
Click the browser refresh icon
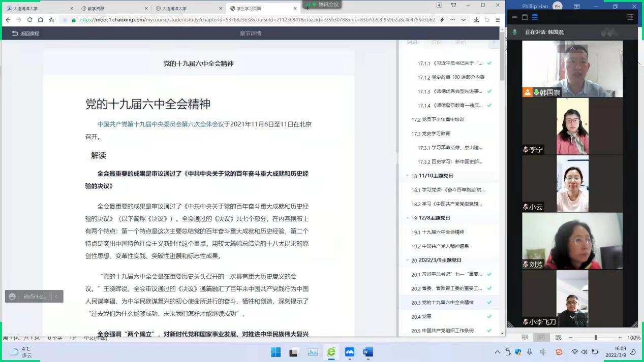click(29, 20)
